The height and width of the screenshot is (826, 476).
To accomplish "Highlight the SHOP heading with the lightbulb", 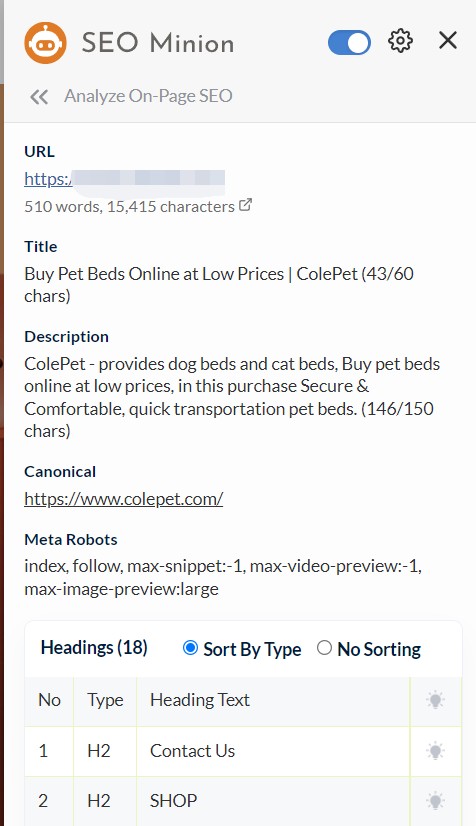I will (435, 801).
